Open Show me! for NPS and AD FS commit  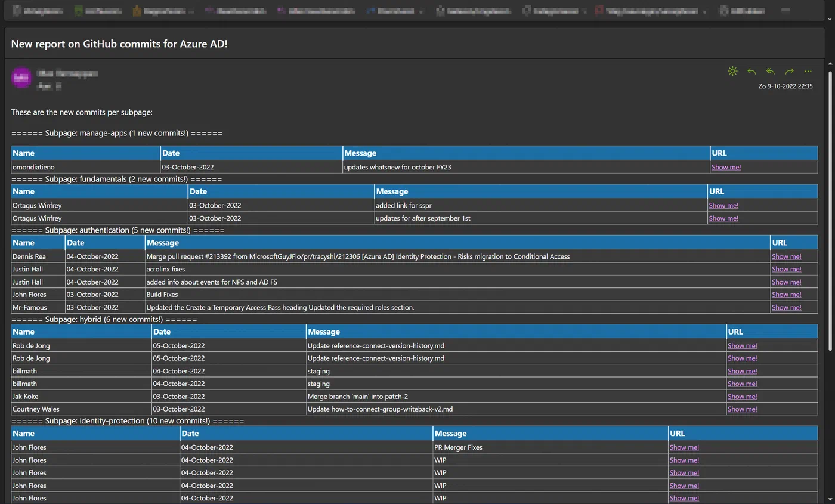pos(787,282)
